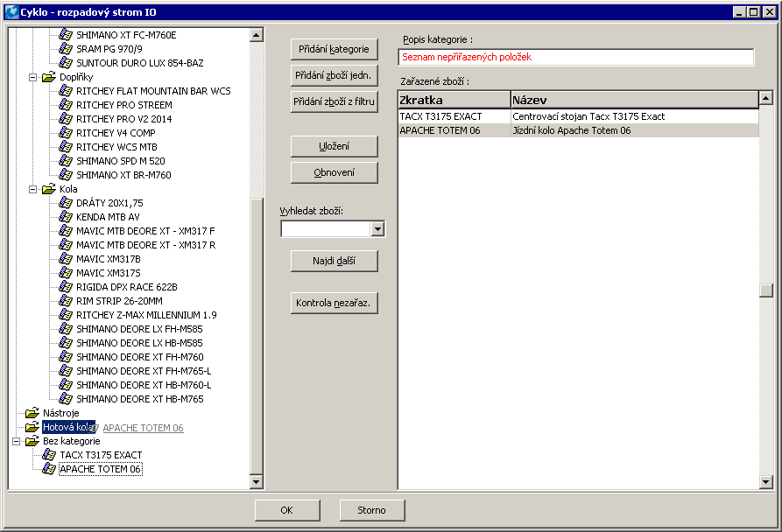Click the item icon beside SHIMANO DEORE XT HB-M765
The image size is (782, 532).
click(x=66, y=399)
